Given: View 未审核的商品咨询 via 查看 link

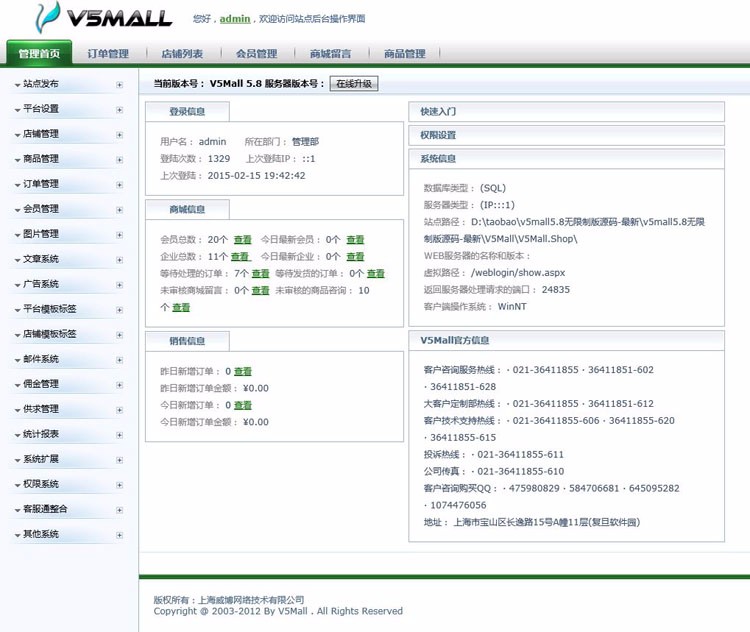Looking at the screenshot, I should (x=181, y=307).
